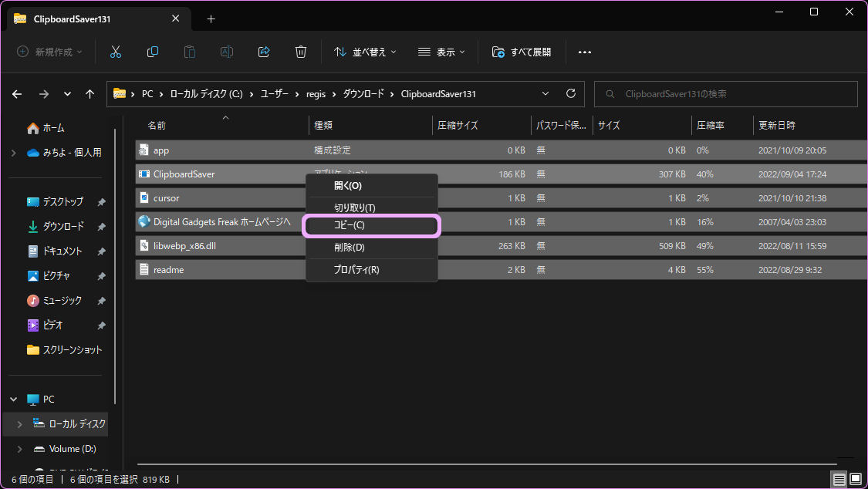Click the Share icon in the toolbar
This screenshot has width=868, height=489.
(x=264, y=52)
